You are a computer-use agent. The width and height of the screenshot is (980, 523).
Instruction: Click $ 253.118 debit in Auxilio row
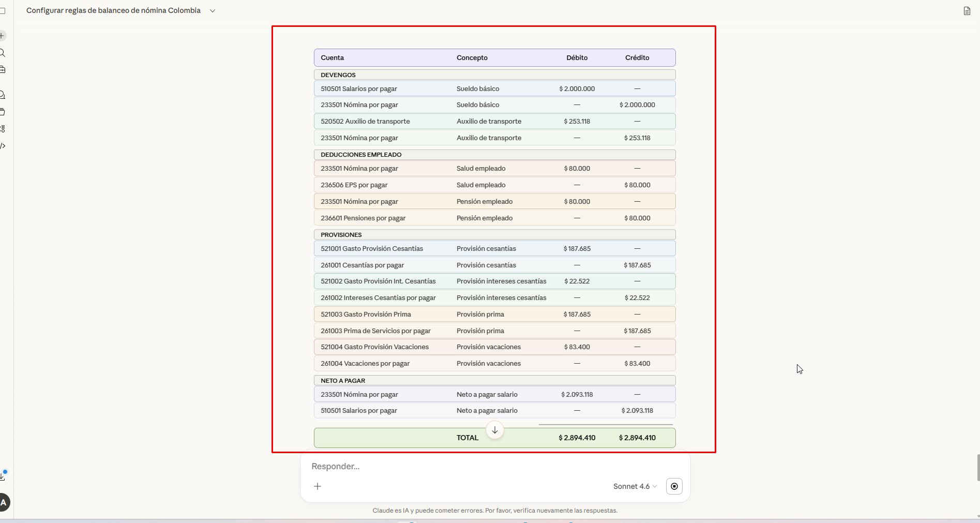pos(577,121)
